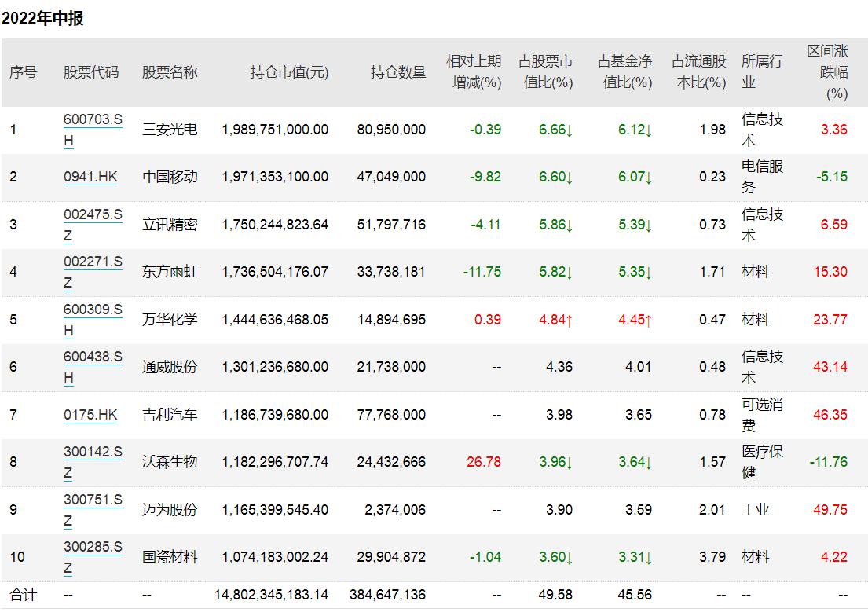
Task: Click stock ratio 6.66↓ for 三安光电
Action: [x=556, y=130]
